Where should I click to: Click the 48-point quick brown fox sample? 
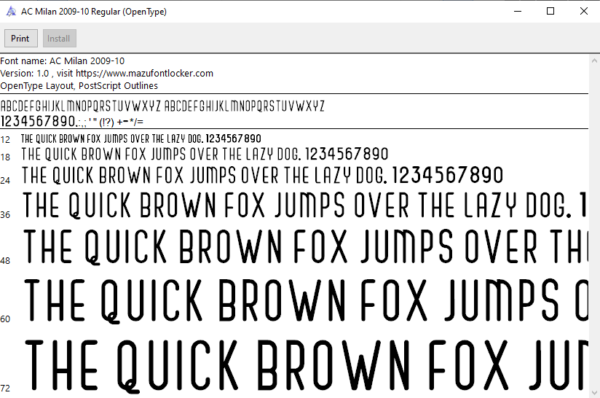(x=305, y=247)
